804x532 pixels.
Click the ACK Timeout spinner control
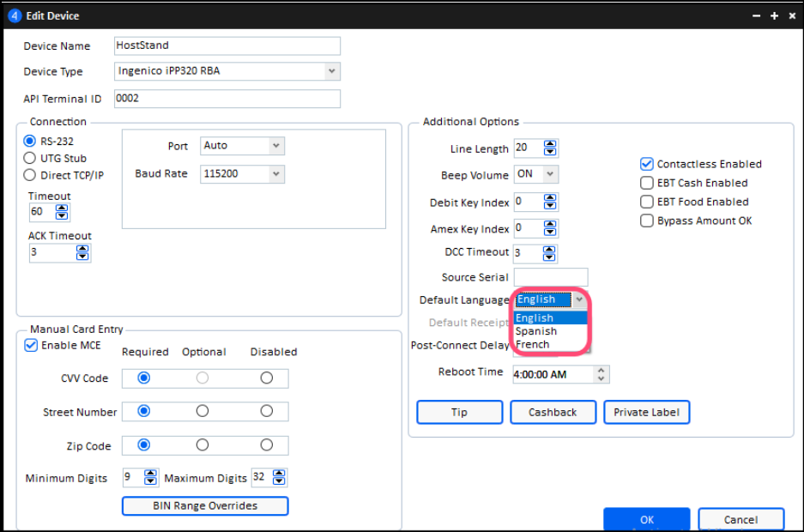pos(82,253)
